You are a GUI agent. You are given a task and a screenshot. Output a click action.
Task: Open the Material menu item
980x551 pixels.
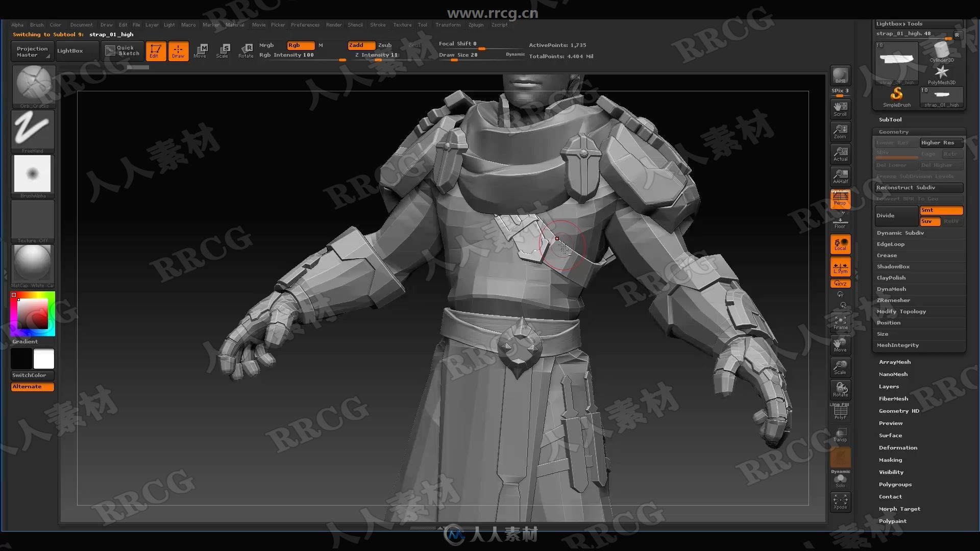click(233, 25)
